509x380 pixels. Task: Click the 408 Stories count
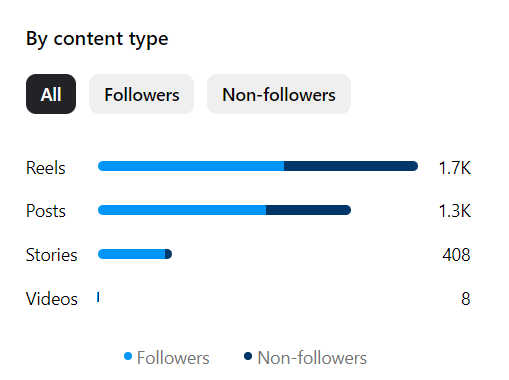(456, 255)
